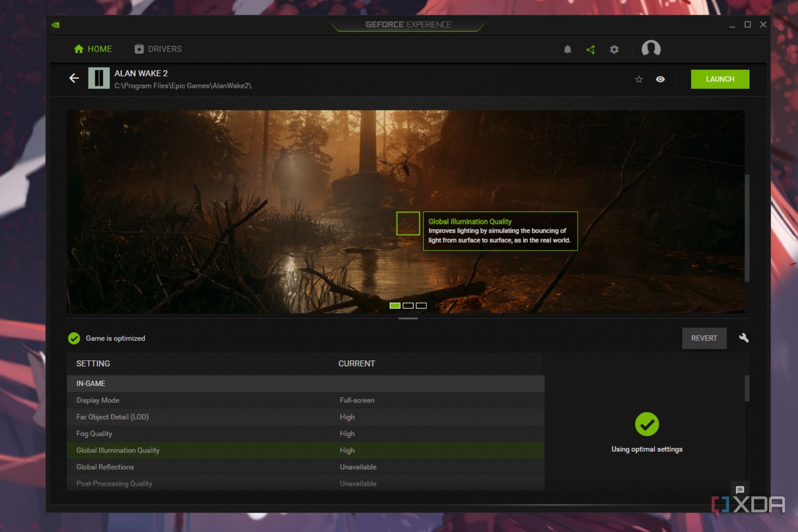
Task: Select the third screenshot indicator
Action: [x=421, y=306]
